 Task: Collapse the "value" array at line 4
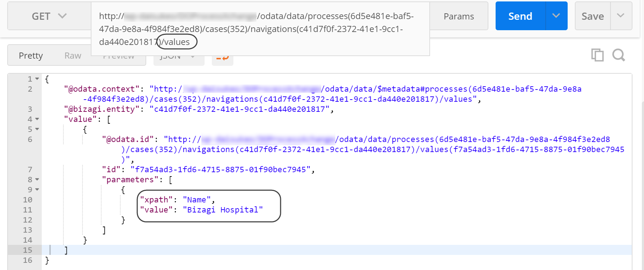pyautogui.click(x=37, y=119)
